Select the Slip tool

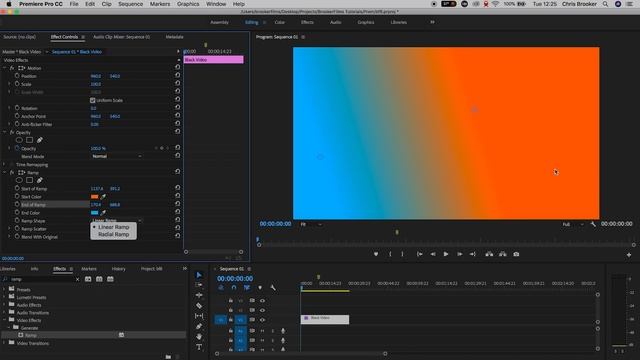click(x=199, y=316)
